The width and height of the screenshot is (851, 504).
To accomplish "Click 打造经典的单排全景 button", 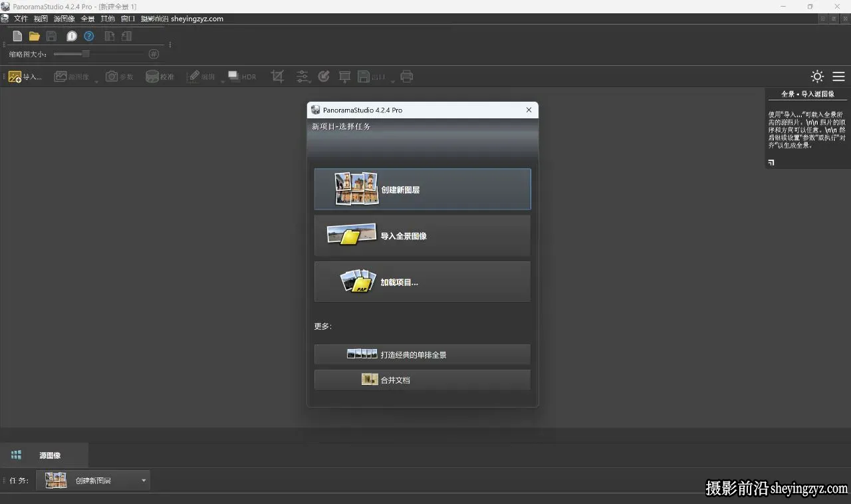I will (422, 354).
